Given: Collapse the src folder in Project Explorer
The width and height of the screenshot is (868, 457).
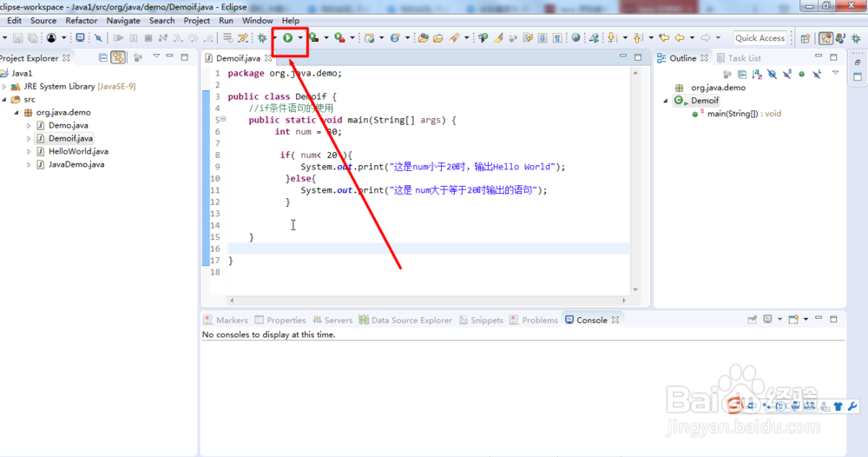Looking at the screenshot, I should 4,100.
